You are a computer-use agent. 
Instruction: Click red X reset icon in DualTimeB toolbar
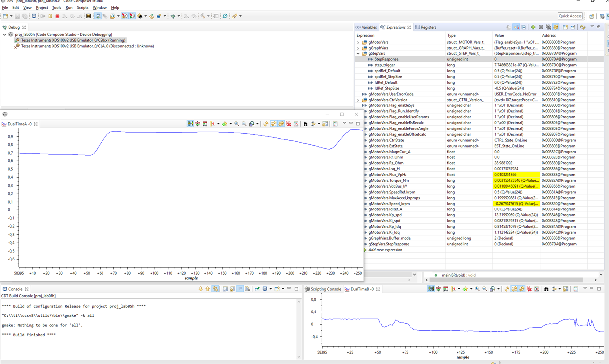(x=529, y=289)
